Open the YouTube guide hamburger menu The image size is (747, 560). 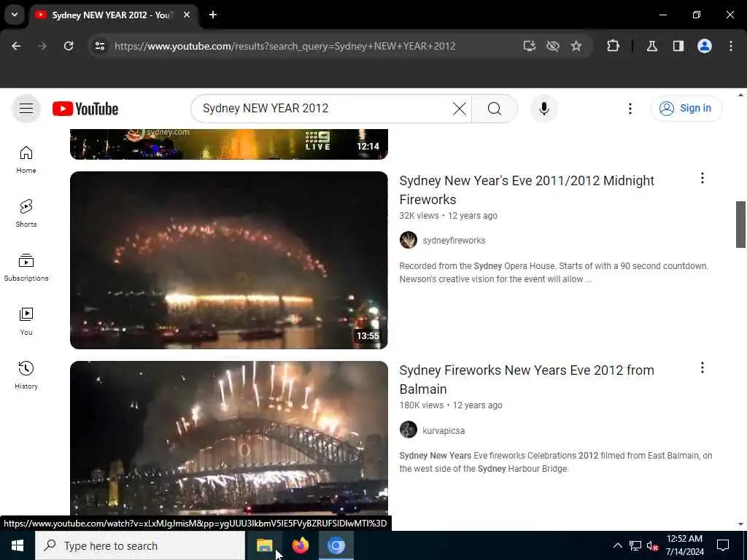(26, 109)
